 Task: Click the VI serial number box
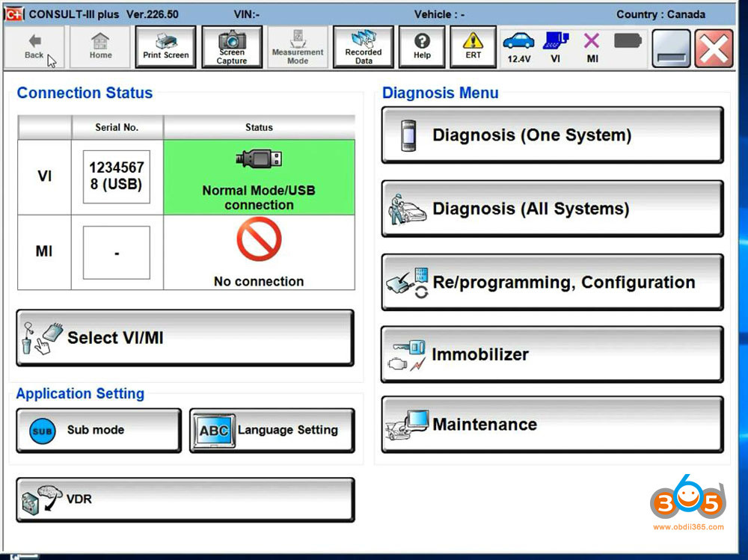pos(117,176)
